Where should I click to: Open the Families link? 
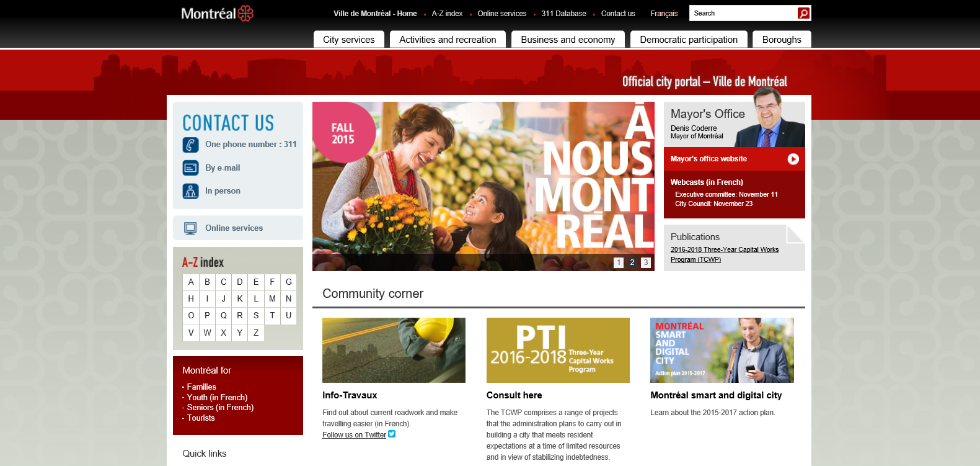click(x=201, y=387)
